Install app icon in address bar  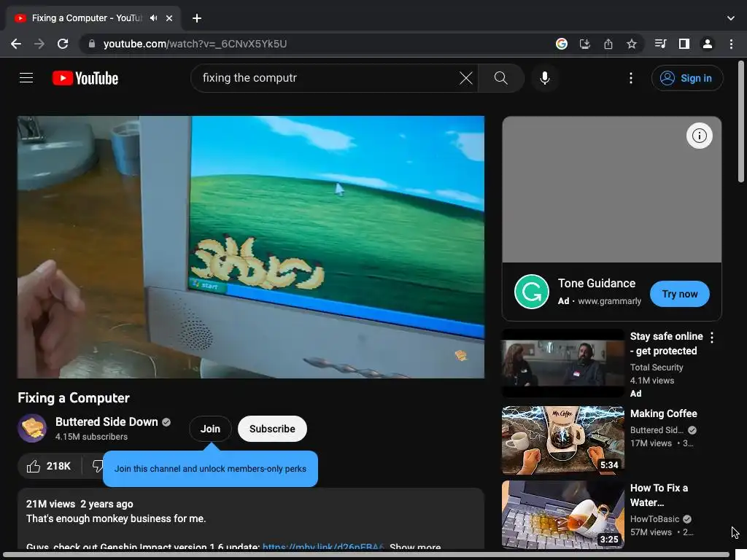[584, 44]
